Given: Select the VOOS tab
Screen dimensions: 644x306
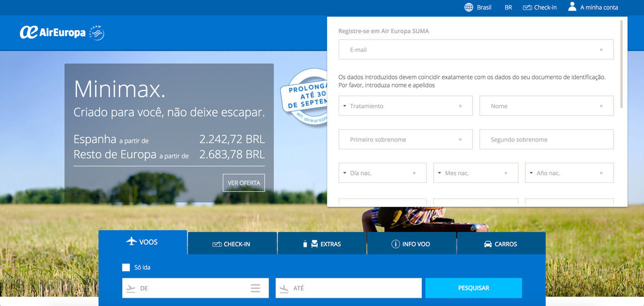Looking at the screenshot, I should (x=142, y=242).
